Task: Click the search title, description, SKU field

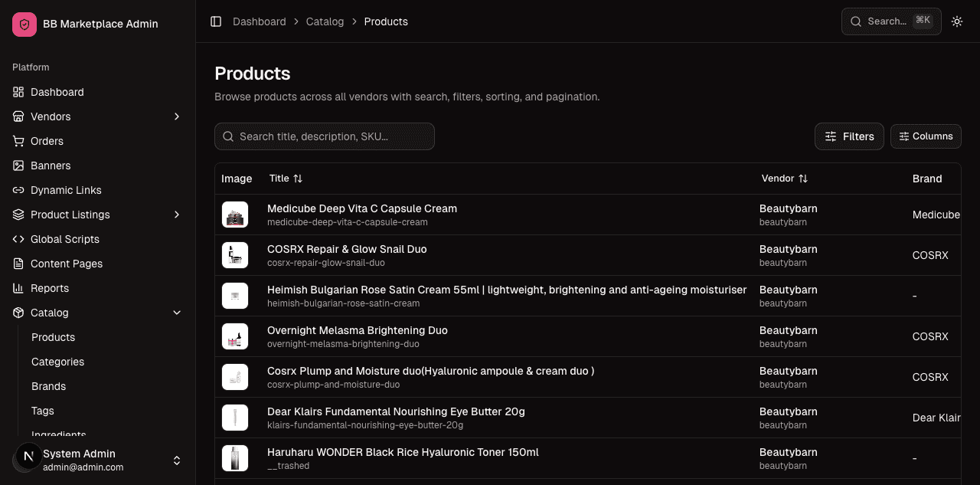Action: (325, 136)
